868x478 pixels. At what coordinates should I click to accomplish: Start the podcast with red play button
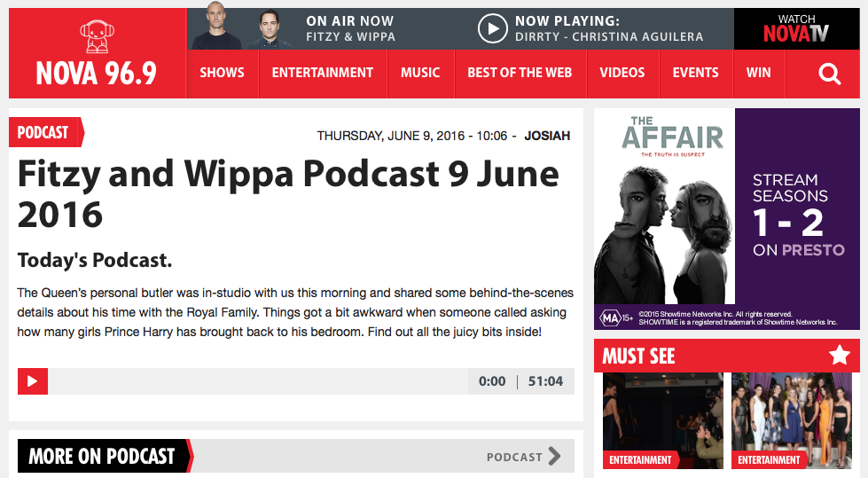click(x=33, y=381)
